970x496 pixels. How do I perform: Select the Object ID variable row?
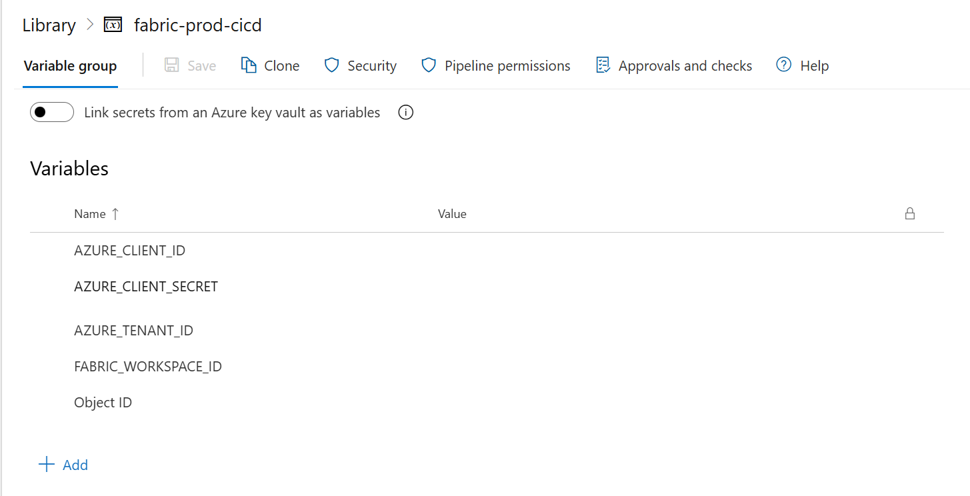click(487, 403)
